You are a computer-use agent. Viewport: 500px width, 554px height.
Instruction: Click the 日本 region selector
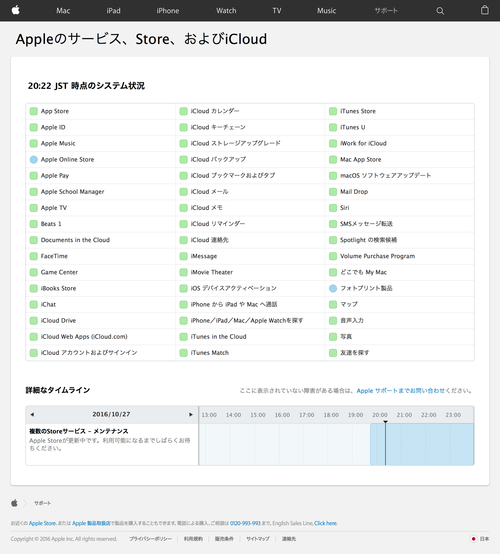click(x=484, y=539)
